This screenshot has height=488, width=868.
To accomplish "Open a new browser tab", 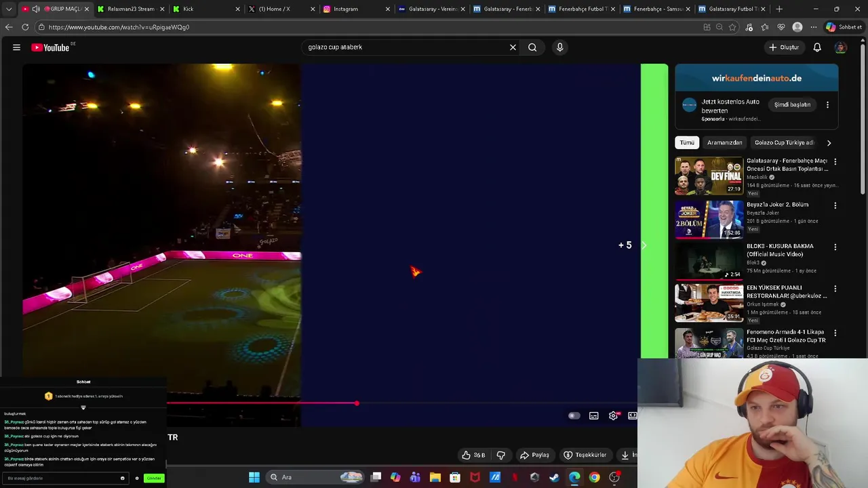I will 779,9.
